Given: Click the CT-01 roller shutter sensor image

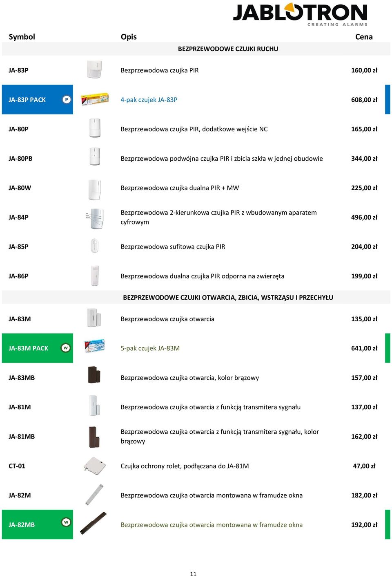Looking at the screenshot, I should point(95,466).
